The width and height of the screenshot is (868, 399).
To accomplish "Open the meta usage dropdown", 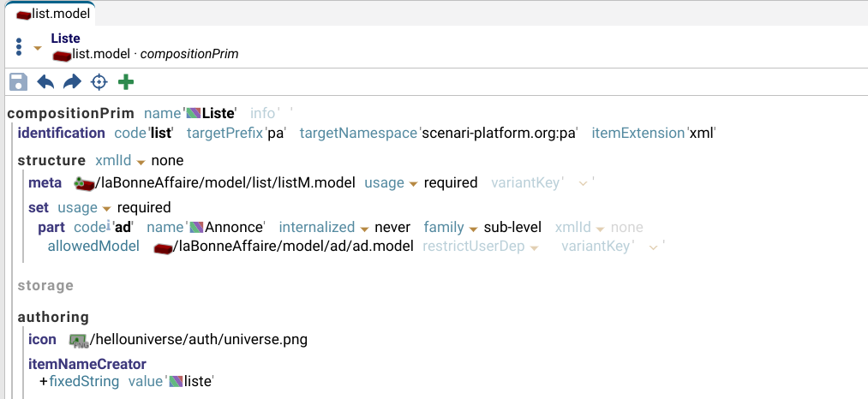I will click(x=412, y=184).
